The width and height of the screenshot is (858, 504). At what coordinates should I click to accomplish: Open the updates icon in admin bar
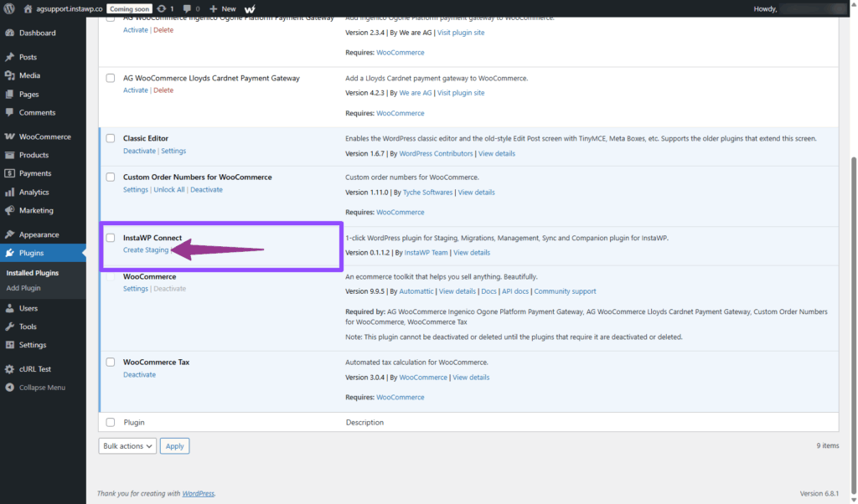[165, 8]
